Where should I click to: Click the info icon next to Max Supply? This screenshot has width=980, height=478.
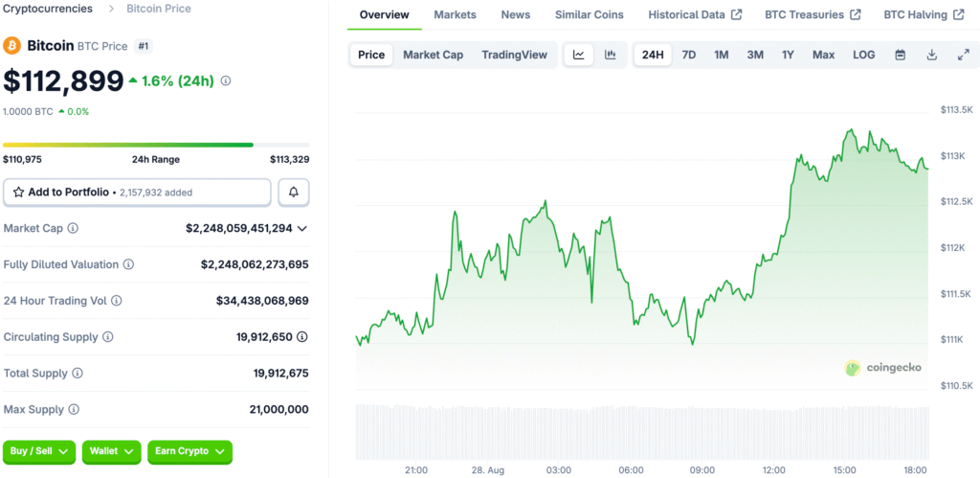[x=74, y=410]
